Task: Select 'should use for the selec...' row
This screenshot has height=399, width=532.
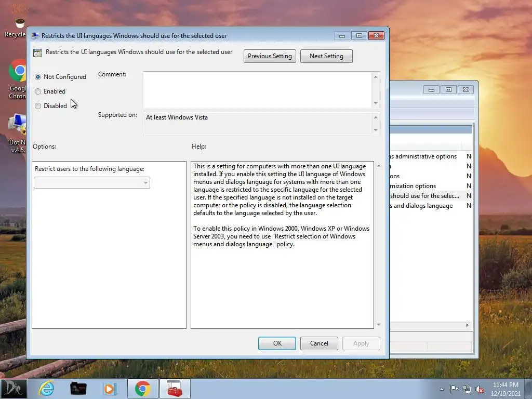Action: click(431, 196)
